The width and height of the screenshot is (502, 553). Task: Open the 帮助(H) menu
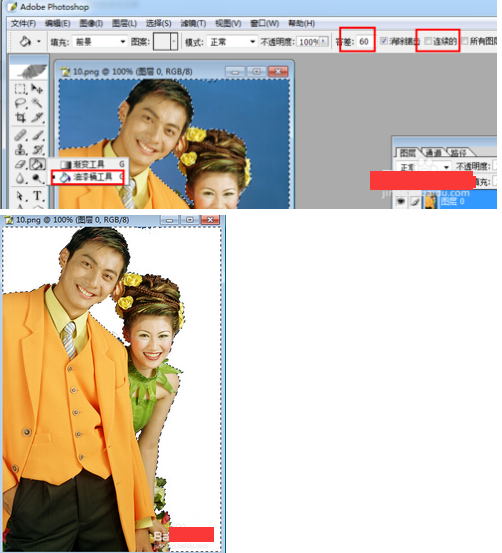[x=302, y=24]
